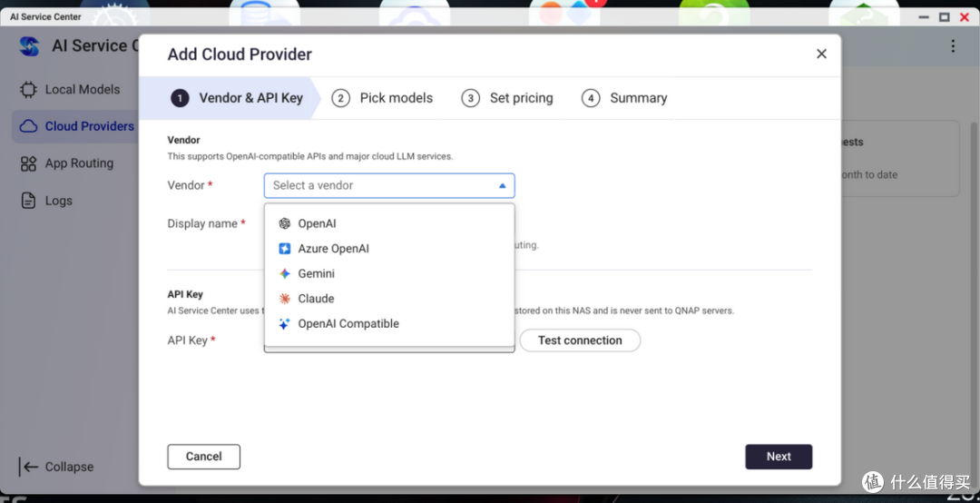Viewport: 980px width, 503px height.
Task: Choose Azure OpenAI vendor option
Action: click(x=388, y=249)
